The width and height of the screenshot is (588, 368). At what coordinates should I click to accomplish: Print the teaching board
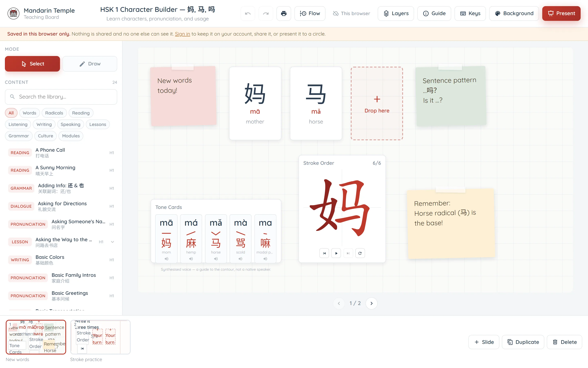(284, 13)
